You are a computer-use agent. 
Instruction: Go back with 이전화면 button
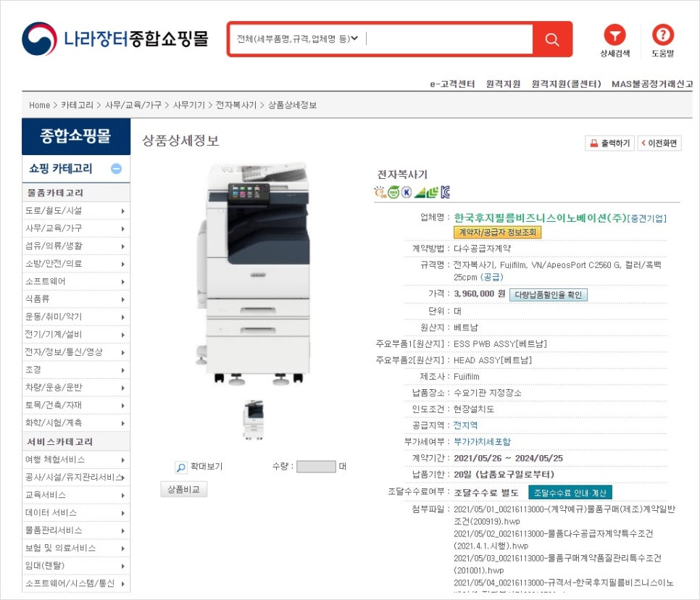659,143
